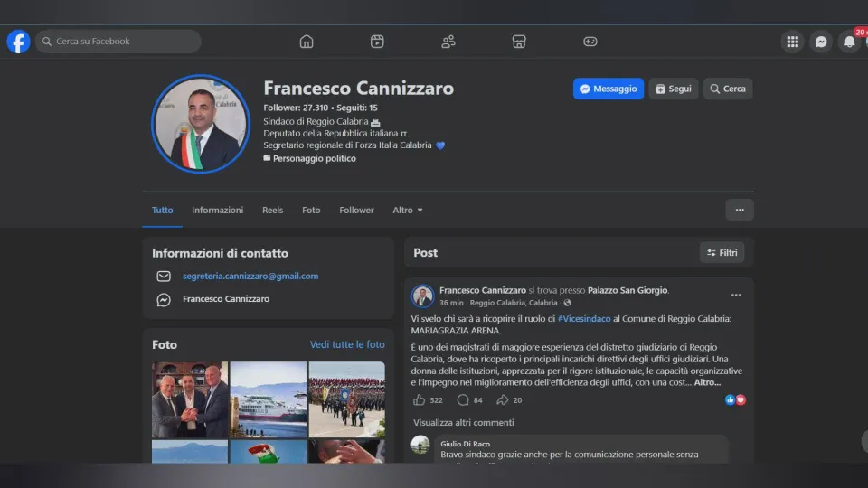
Task: Open Giulio Di Raco commenter avatar
Action: pos(420,445)
